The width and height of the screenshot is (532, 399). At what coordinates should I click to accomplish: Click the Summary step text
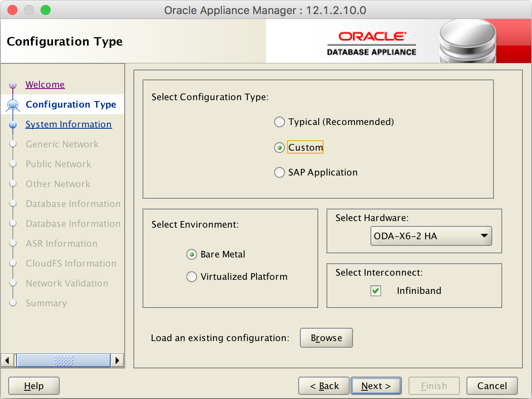[x=46, y=303]
